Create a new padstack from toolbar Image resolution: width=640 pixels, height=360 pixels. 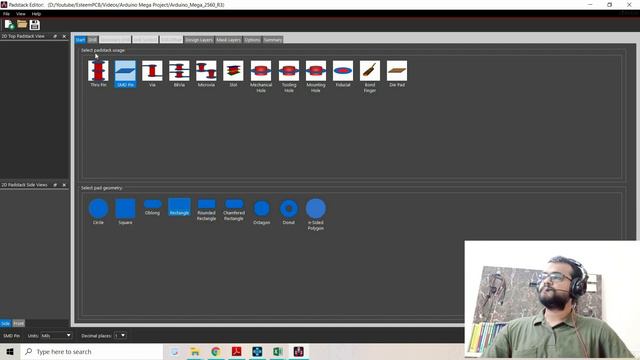[x=9, y=24]
